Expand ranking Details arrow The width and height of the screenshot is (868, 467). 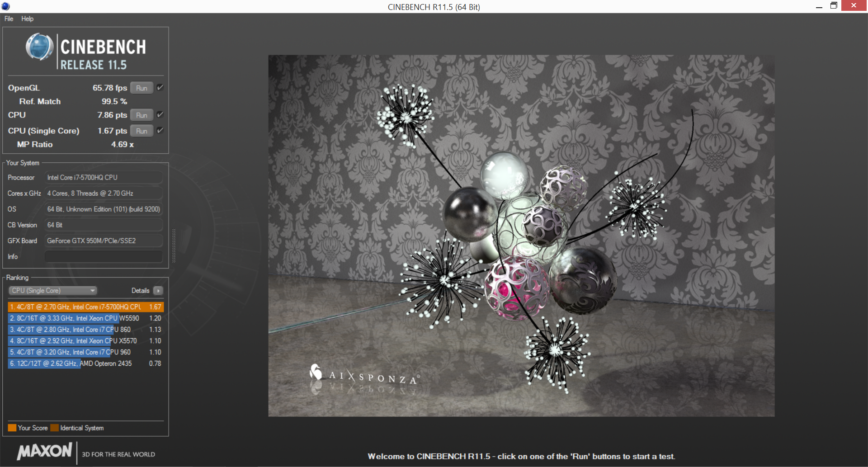pos(158,290)
